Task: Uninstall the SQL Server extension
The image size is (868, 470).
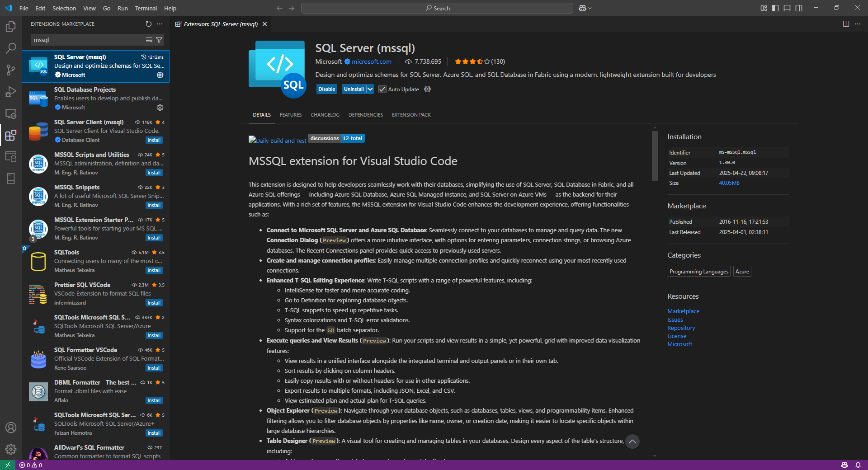Action: [x=354, y=89]
